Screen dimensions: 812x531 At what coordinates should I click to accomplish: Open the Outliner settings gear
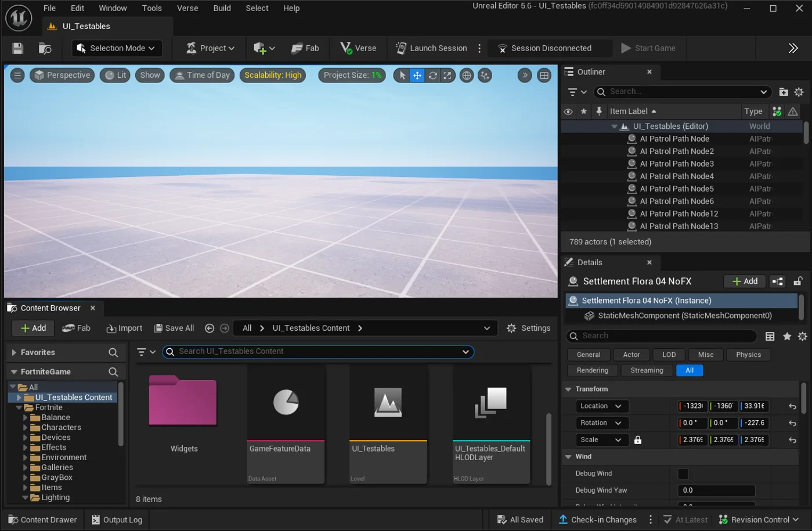(799, 92)
